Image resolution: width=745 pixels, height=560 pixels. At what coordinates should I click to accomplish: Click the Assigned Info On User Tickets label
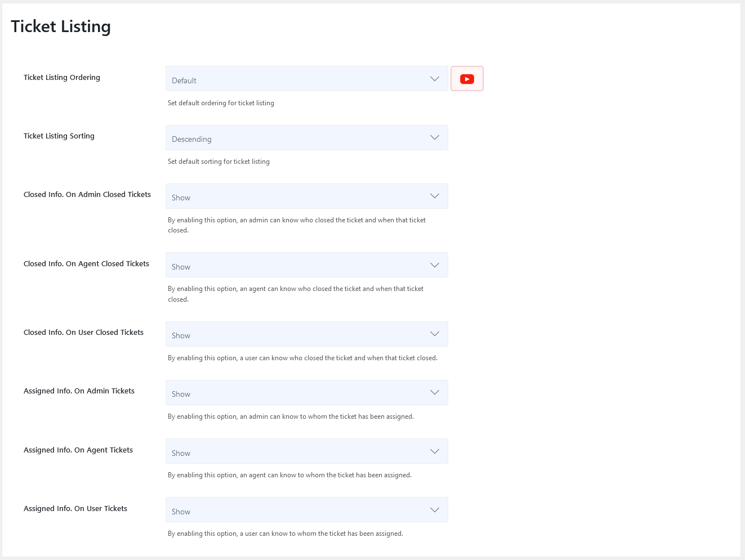pos(75,509)
